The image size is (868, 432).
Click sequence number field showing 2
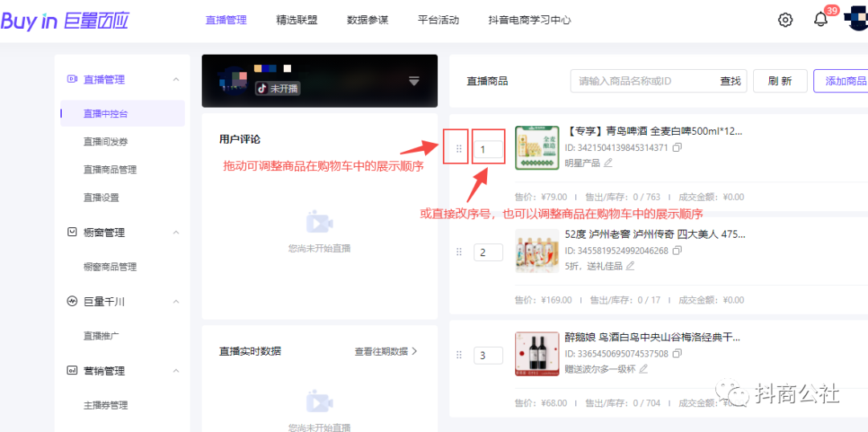click(489, 252)
